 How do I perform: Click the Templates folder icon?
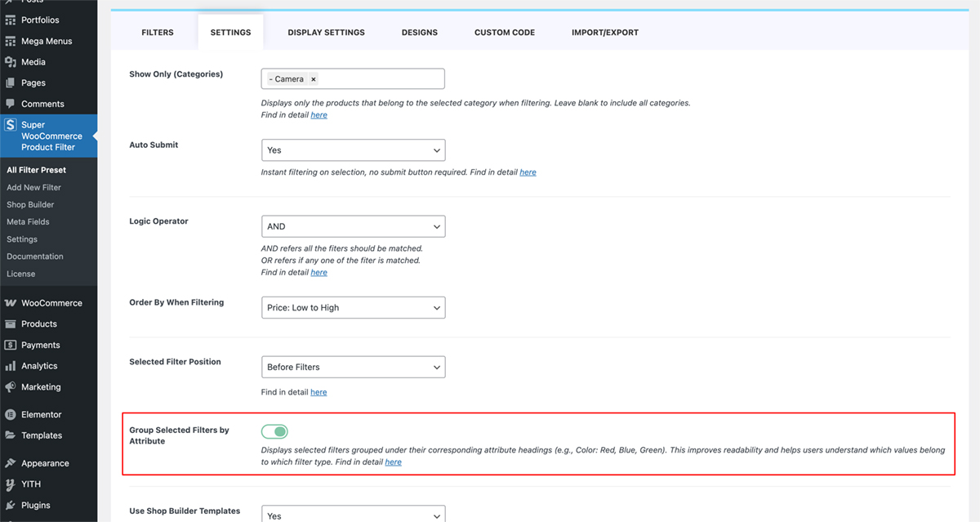click(x=11, y=435)
